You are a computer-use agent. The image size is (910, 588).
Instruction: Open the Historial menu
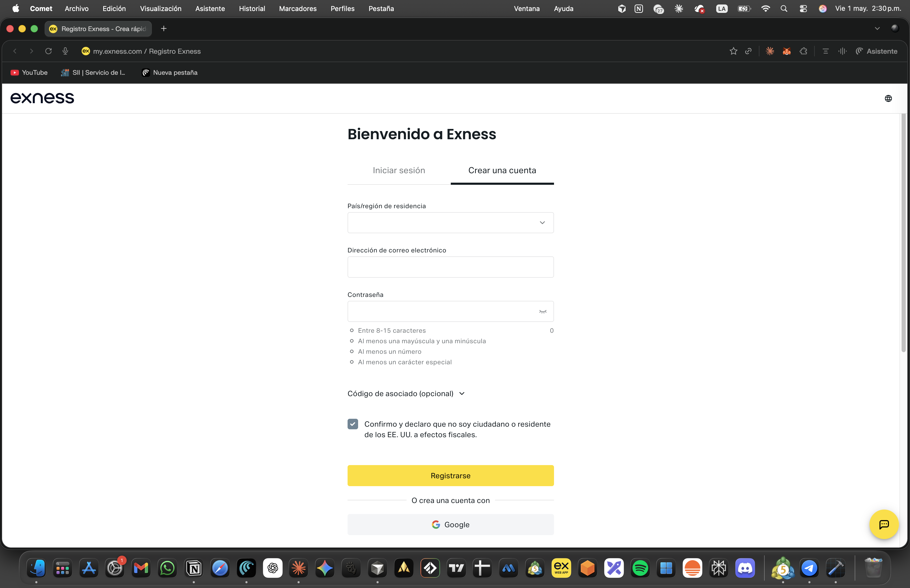(252, 8)
